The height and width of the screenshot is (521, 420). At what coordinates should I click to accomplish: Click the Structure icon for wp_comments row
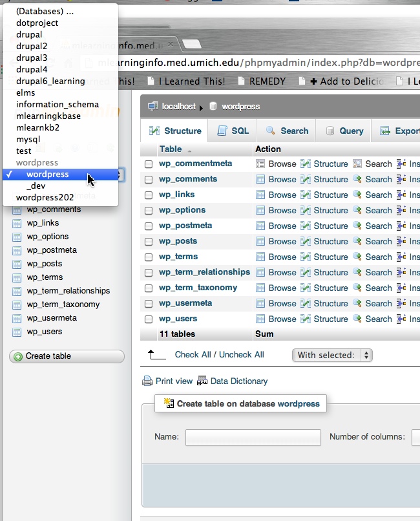306,180
